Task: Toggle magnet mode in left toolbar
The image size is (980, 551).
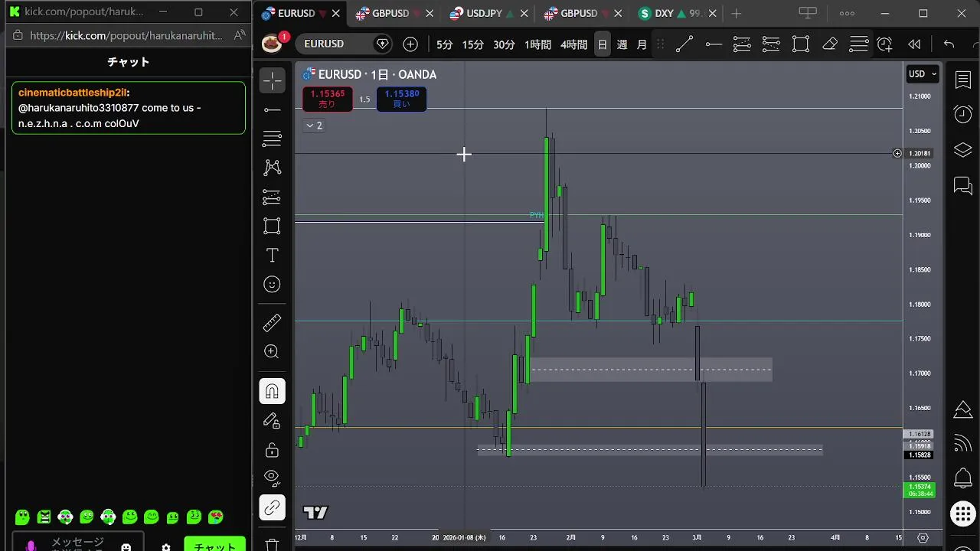Action: point(272,392)
